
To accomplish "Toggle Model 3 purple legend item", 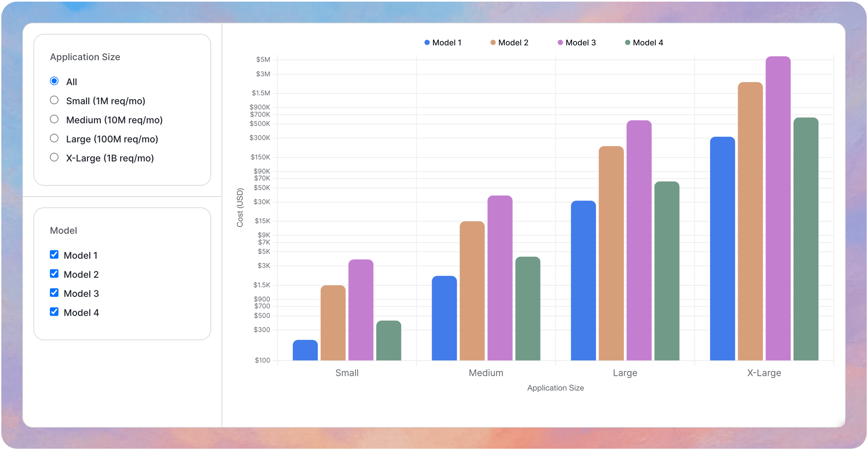I will (x=576, y=43).
